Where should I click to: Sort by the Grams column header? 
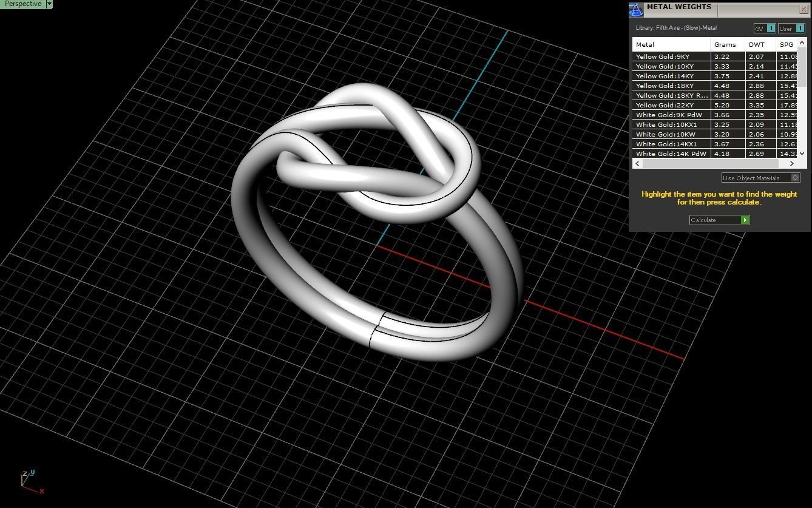(728, 44)
